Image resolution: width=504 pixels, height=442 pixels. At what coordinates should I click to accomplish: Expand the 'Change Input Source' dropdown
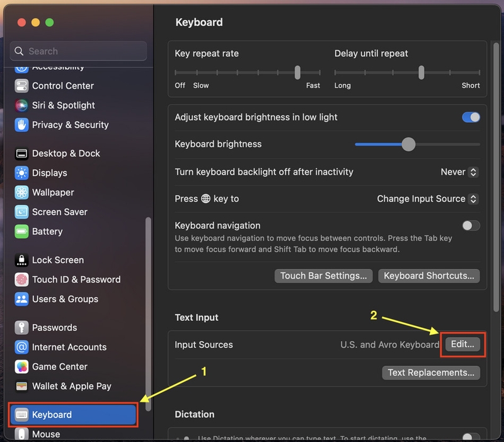[x=427, y=199]
